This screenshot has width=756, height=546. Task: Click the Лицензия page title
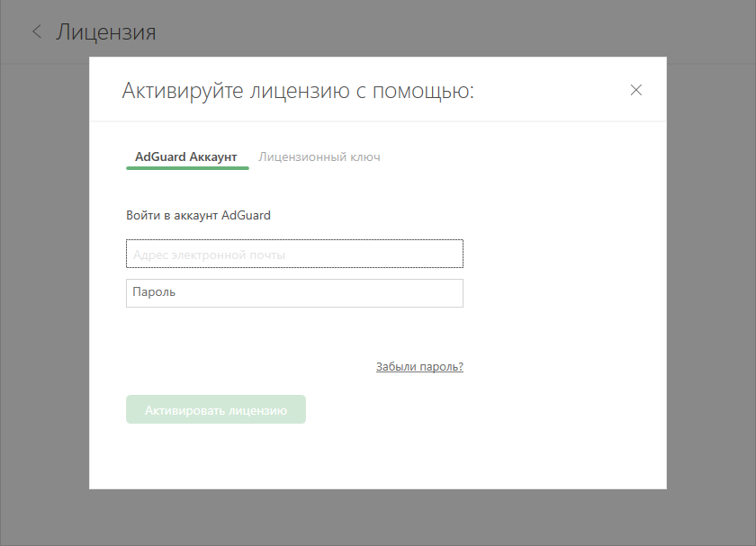105,32
